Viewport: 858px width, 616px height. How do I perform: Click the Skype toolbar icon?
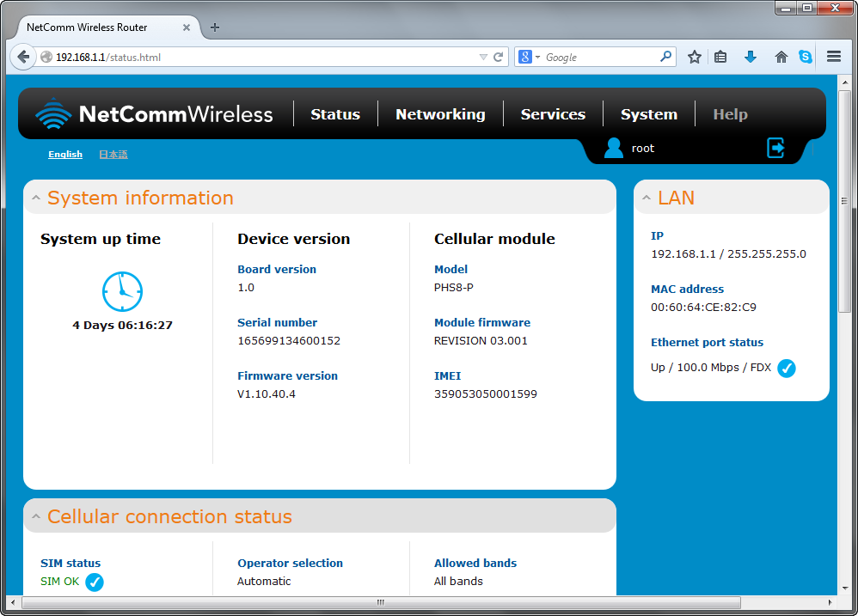pos(806,57)
